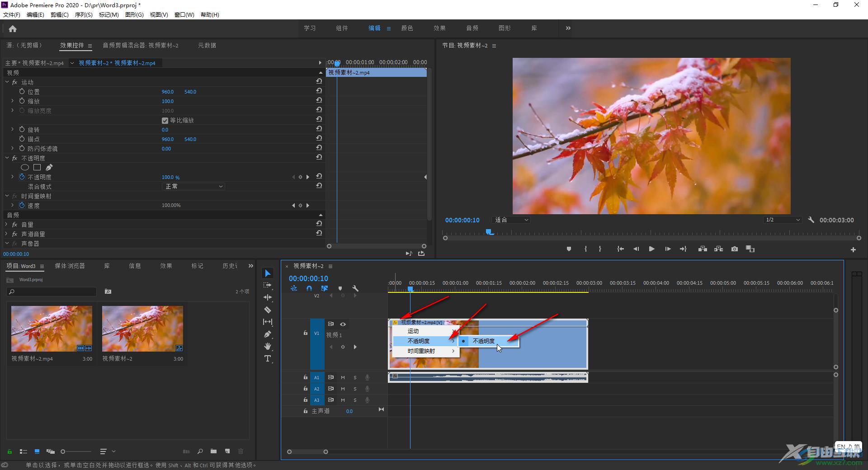Open the Media Browser (媒体浏览器) tab
Screen dimensions: 868x470
pyautogui.click(x=70, y=266)
